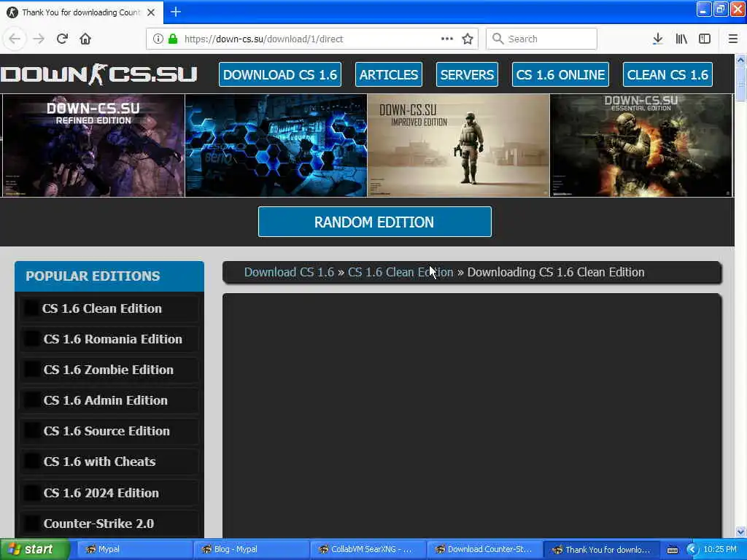
Task: View site information icon in address bar
Action: tap(158, 39)
